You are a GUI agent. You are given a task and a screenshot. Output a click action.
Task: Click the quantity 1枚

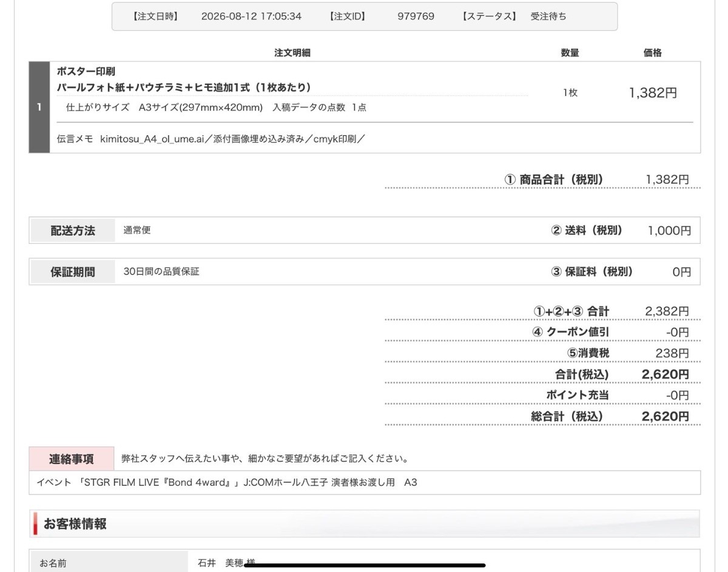pyautogui.click(x=570, y=93)
